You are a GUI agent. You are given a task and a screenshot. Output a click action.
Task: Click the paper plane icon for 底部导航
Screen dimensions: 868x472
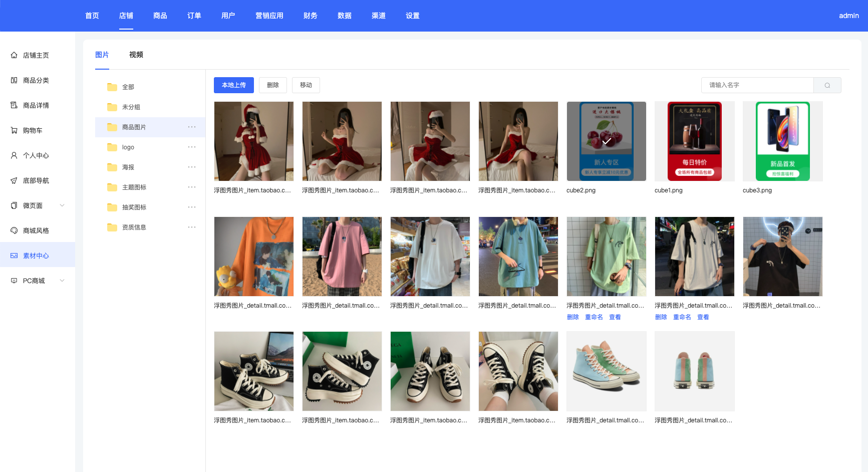tap(14, 180)
